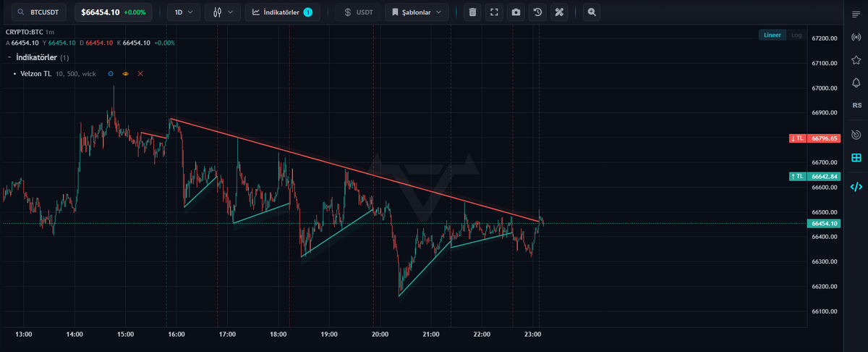
Task: Click the current price tag 66454.10 on axis
Action: [x=824, y=224]
